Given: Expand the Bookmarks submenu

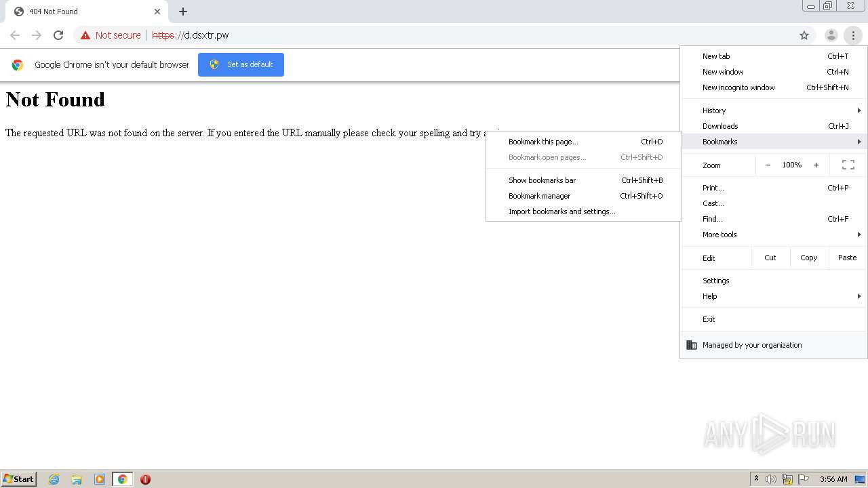Looking at the screenshot, I should pyautogui.click(x=774, y=142).
